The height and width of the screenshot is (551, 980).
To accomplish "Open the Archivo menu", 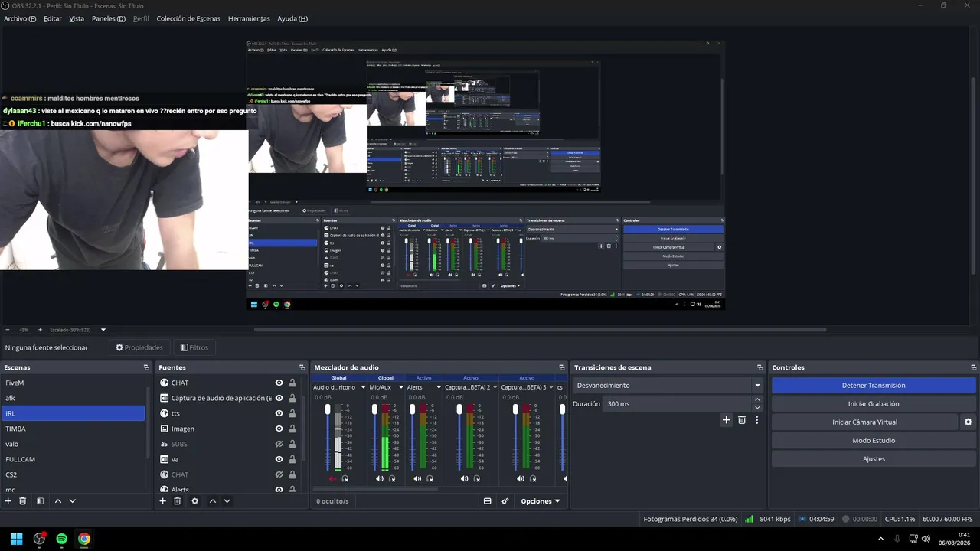I will click(x=20, y=18).
